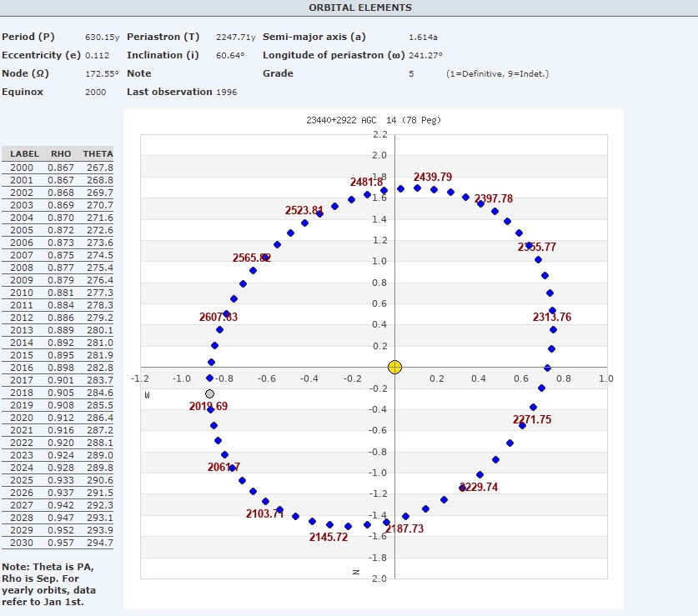Click the chart title 23440+2922 AGC 14
The height and width of the screenshot is (616, 698).
pyautogui.click(x=373, y=120)
